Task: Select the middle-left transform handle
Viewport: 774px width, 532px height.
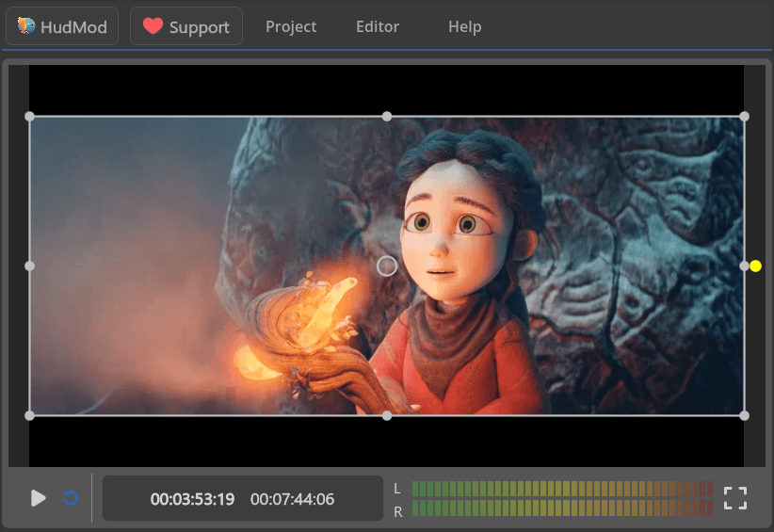Action: pos(29,266)
